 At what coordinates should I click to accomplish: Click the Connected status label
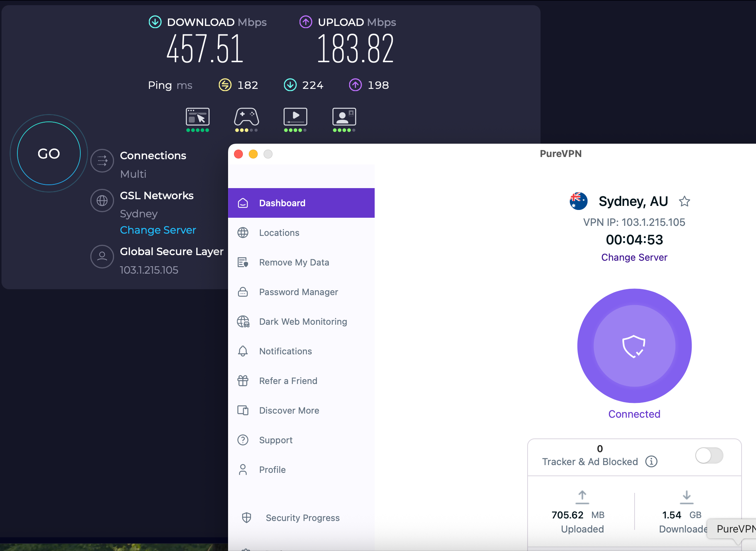click(x=634, y=414)
